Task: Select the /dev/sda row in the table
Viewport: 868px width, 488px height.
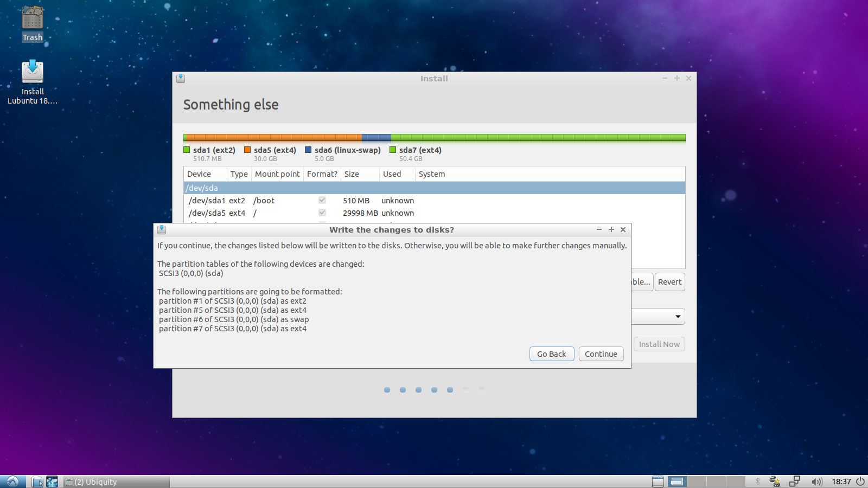Action: click(434, 188)
